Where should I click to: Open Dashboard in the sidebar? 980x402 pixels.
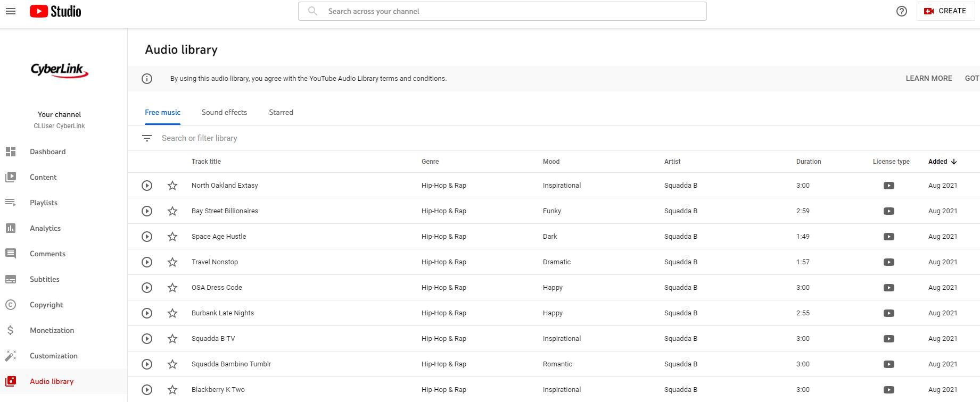coord(64,152)
